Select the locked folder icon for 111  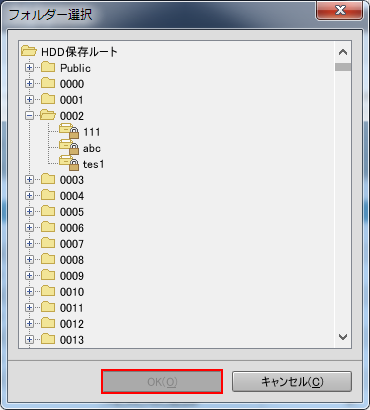pyautogui.click(x=69, y=131)
